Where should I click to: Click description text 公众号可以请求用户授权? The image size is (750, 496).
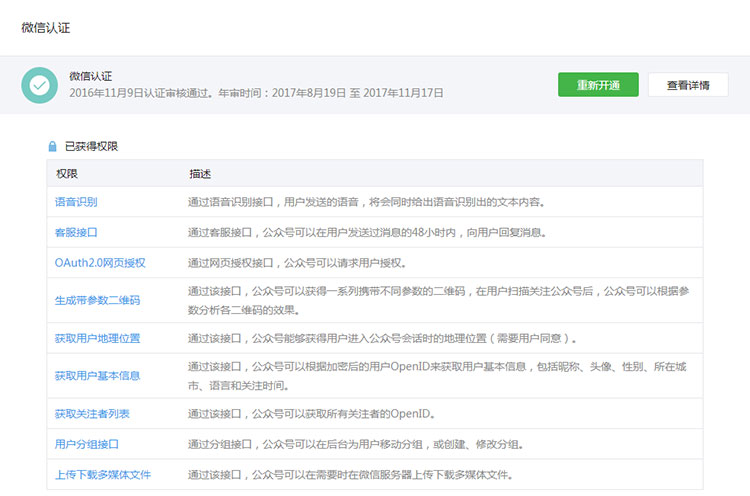pos(297,263)
